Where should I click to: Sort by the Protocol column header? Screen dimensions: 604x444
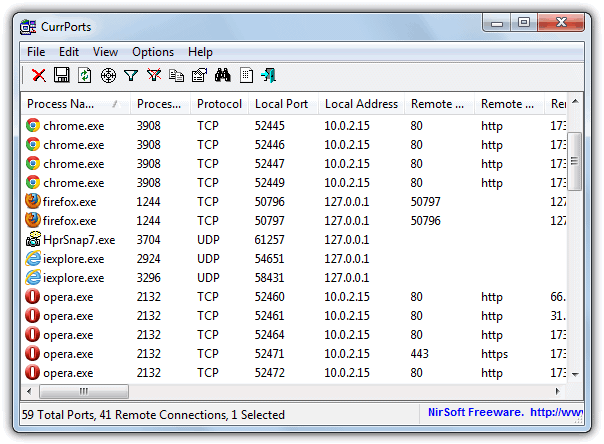point(219,104)
